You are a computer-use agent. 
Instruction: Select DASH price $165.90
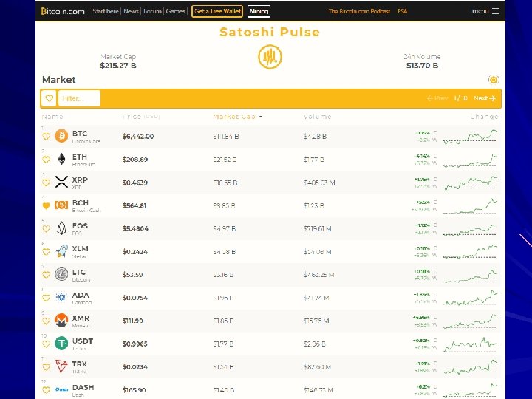click(x=134, y=390)
